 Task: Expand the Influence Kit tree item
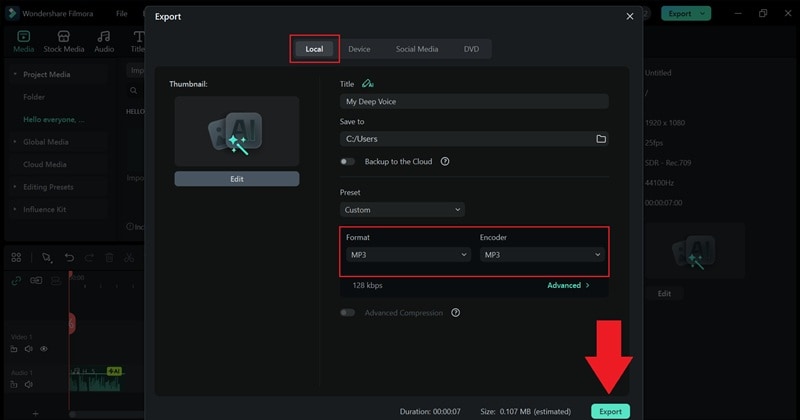[15, 209]
